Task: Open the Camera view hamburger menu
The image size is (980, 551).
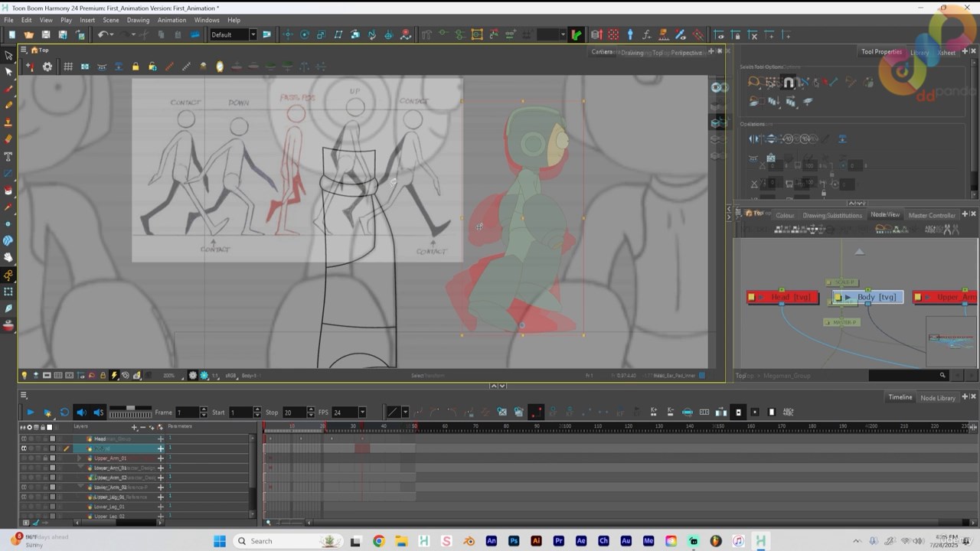Action: [24, 51]
